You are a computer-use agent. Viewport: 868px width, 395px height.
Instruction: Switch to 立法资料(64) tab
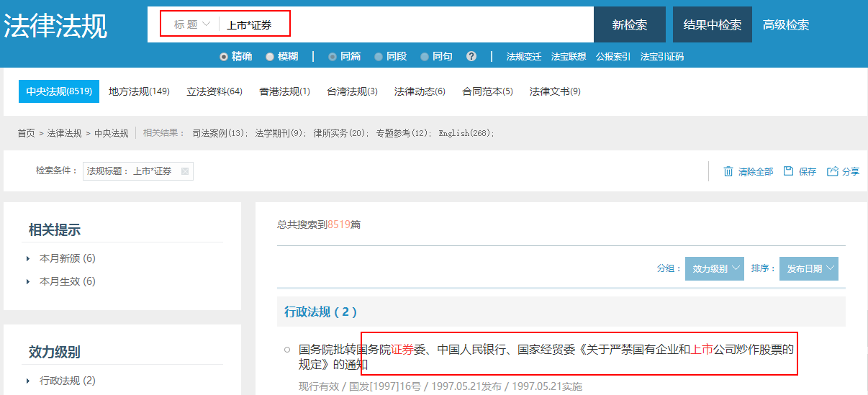pyautogui.click(x=214, y=91)
